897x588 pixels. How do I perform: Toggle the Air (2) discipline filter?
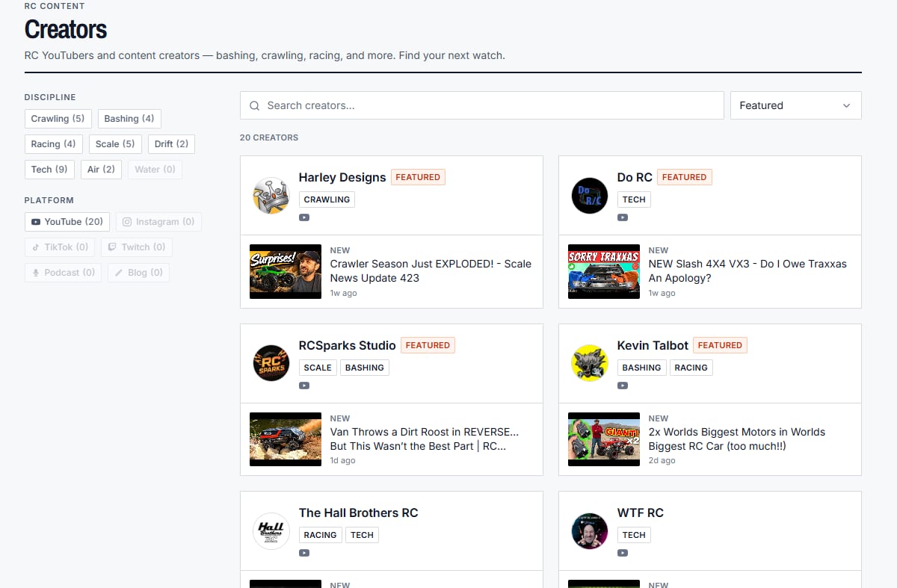[101, 169]
